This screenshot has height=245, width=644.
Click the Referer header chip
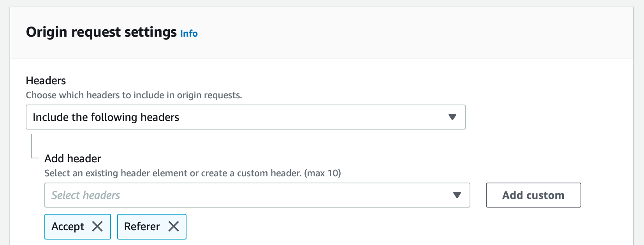(x=142, y=226)
